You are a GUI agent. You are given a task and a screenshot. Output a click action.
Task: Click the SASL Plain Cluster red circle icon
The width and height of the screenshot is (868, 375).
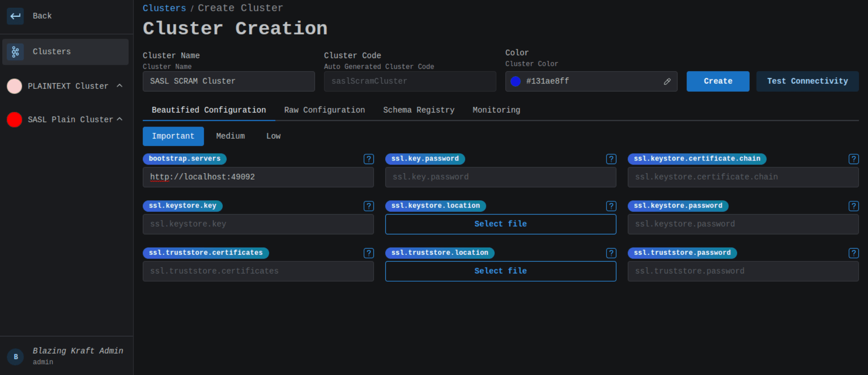click(15, 120)
